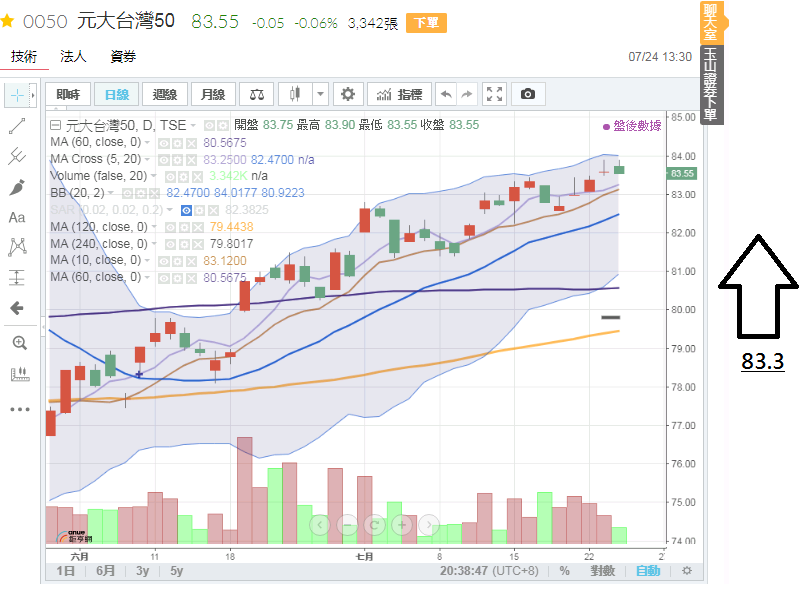This screenshot has width=805, height=600.
Task: Open MA (240, close, 0) dropdown arrow
Action: 154,244
